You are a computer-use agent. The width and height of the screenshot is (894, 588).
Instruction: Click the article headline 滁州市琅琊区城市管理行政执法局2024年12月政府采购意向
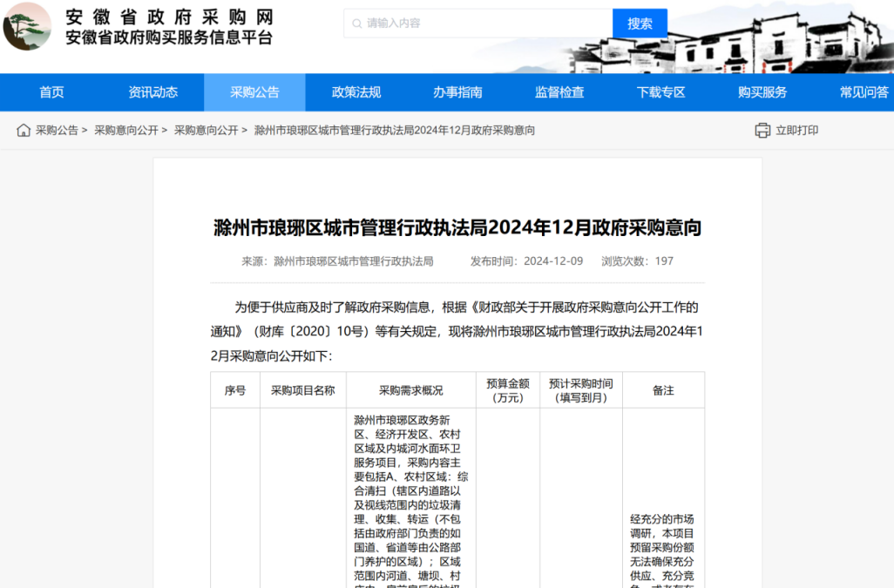[x=457, y=227]
